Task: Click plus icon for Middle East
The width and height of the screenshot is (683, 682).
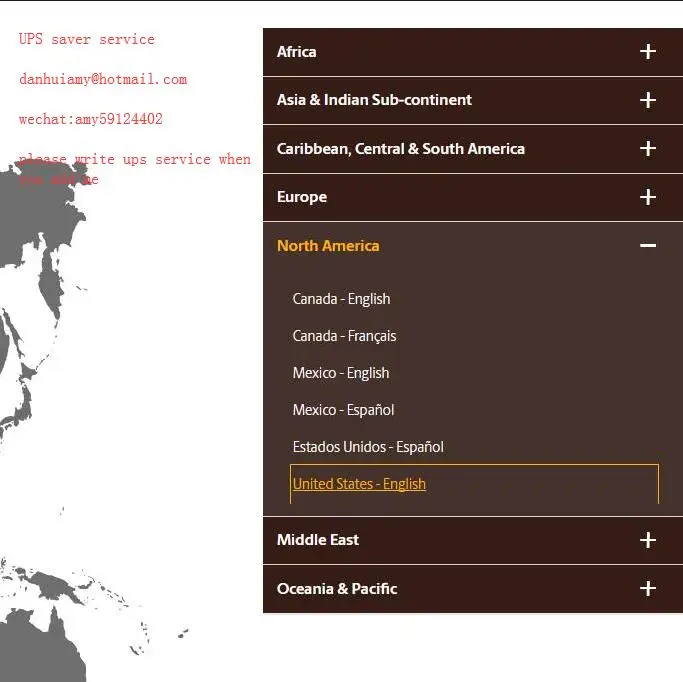Action: pos(648,540)
